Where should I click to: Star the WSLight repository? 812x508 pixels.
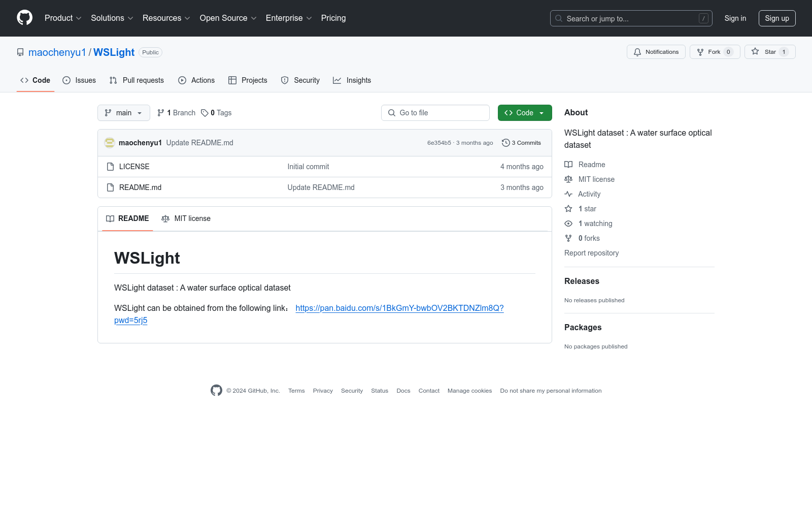[770, 52]
